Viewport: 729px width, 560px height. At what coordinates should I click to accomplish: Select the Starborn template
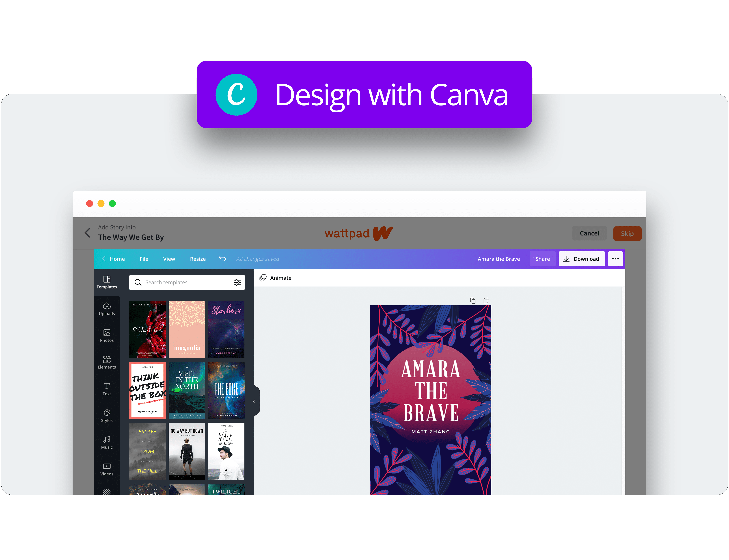click(x=226, y=330)
